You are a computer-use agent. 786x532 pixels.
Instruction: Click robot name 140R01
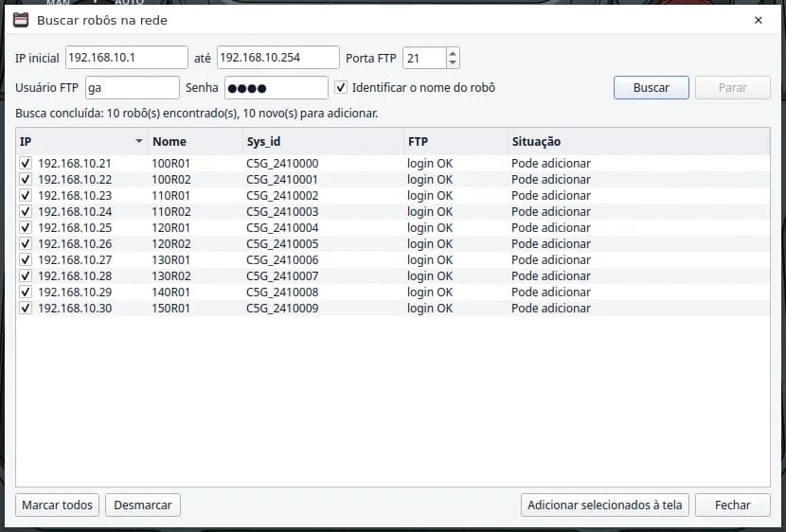(x=171, y=292)
